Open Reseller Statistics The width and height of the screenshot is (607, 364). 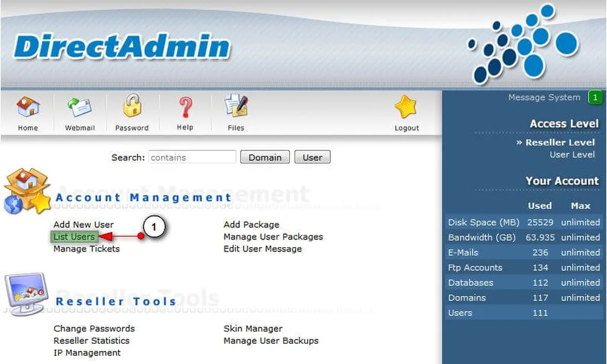click(x=91, y=340)
